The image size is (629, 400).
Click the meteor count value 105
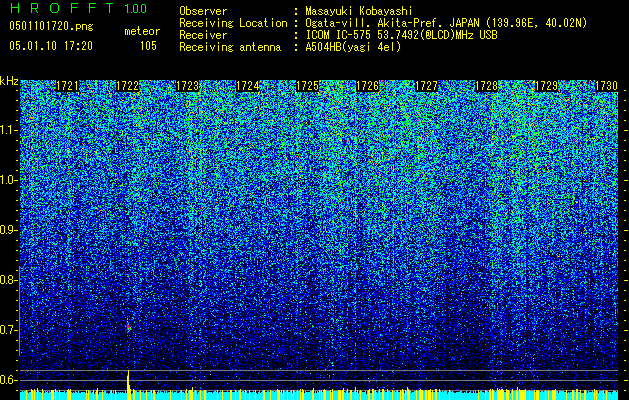[x=148, y=46]
